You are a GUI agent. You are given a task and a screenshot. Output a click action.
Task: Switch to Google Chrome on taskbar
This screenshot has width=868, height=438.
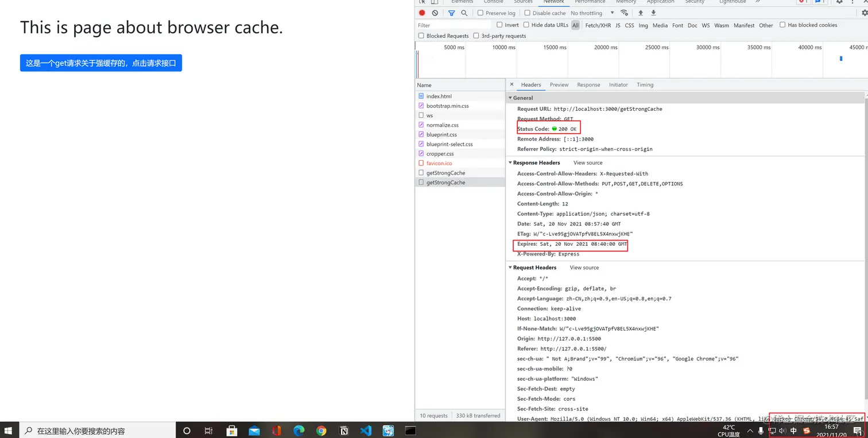click(321, 431)
